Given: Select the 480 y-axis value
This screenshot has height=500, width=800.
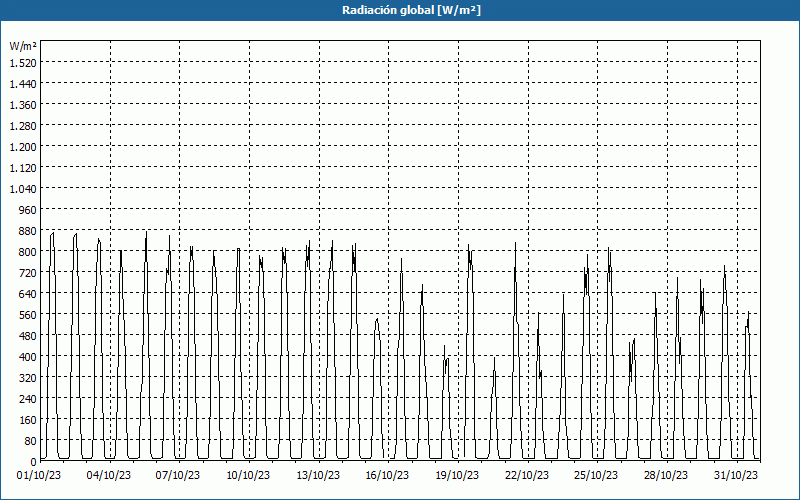Looking at the screenshot, I should pyautogui.click(x=28, y=336).
